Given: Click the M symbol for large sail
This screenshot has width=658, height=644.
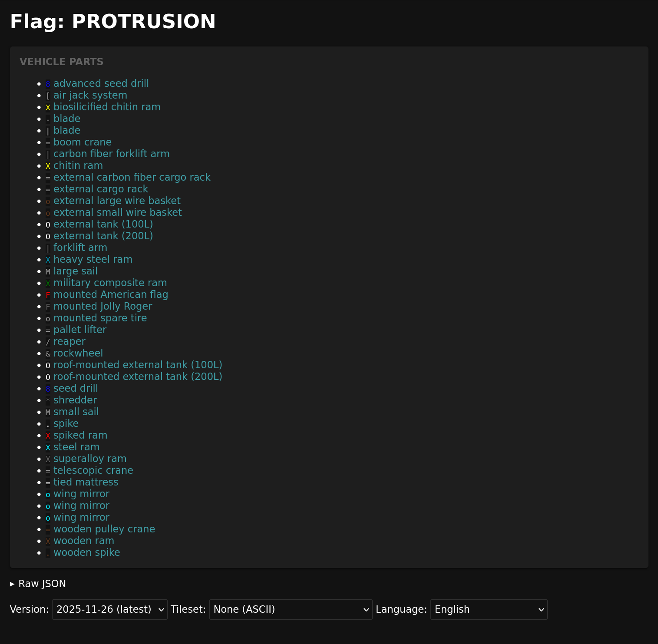Looking at the screenshot, I should click(48, 271).
